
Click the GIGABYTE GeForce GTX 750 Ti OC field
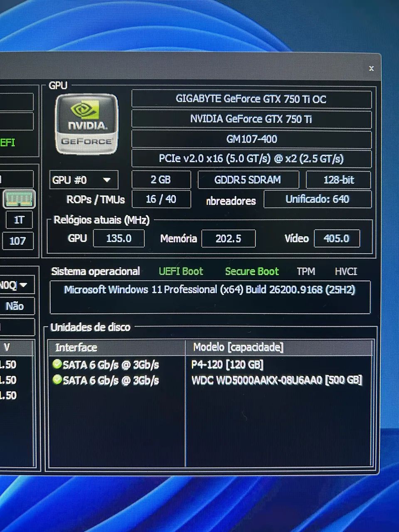click(x=251, y=99)
